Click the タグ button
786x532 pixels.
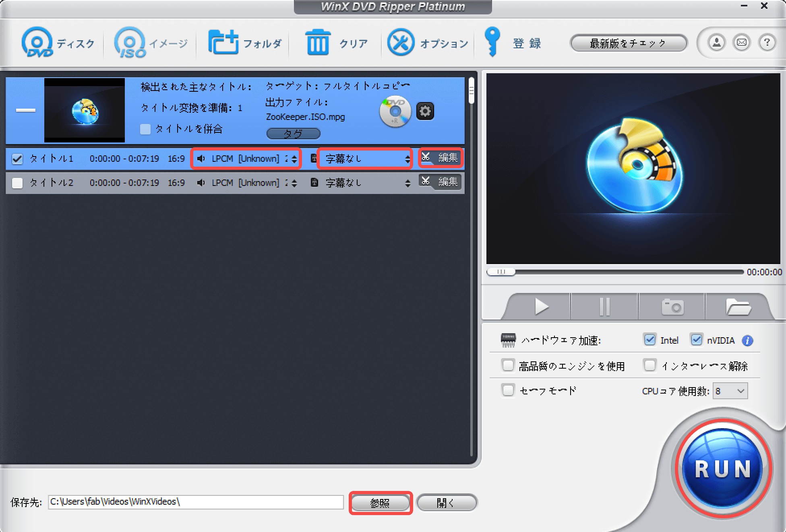[x=293, y=134]
